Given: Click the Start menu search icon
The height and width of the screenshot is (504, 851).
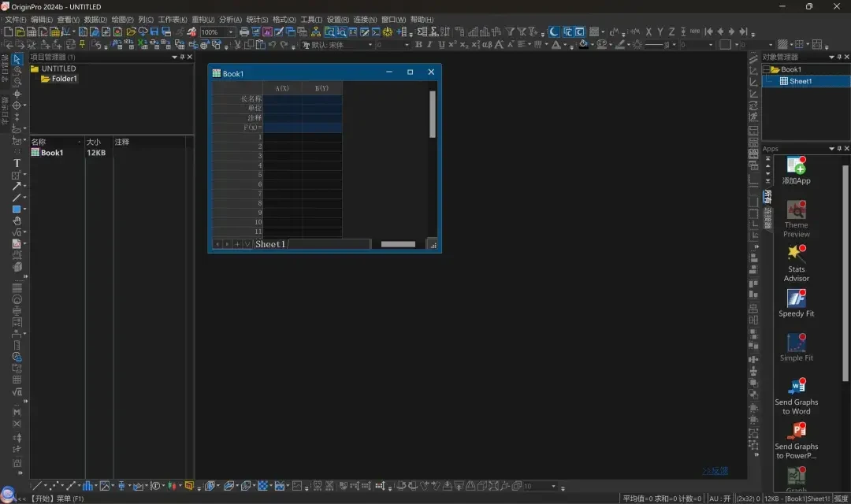Looking at the screenshot, I should click(7, 495).
